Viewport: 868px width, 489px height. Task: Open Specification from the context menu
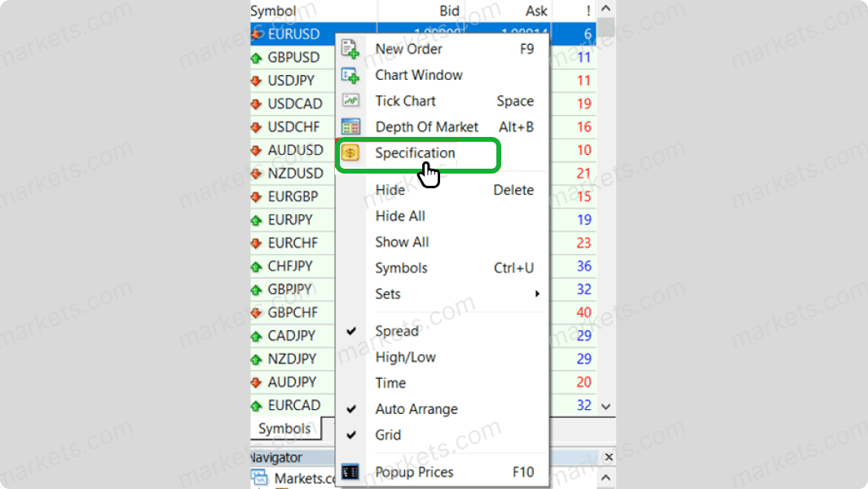click(415, 153)
